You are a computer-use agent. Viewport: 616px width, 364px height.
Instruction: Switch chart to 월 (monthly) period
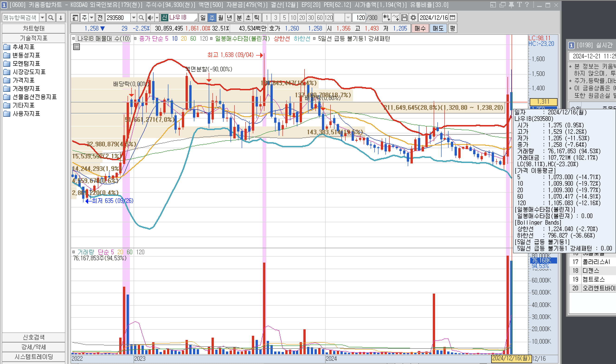pos(221,18)
